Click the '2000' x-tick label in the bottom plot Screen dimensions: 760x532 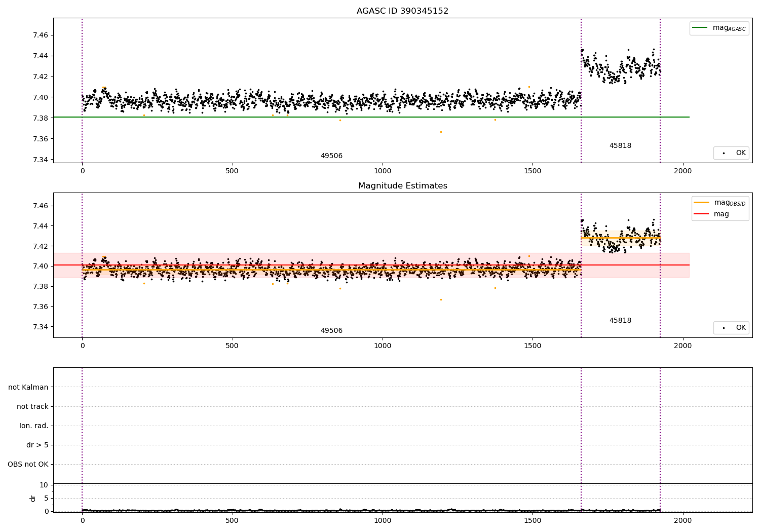pyautogui.click(x=682, y=520)
